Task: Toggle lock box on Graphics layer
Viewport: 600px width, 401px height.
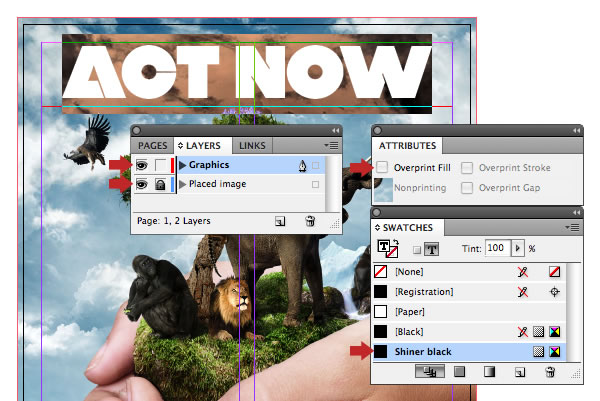Action: click(x=160, y=165)
